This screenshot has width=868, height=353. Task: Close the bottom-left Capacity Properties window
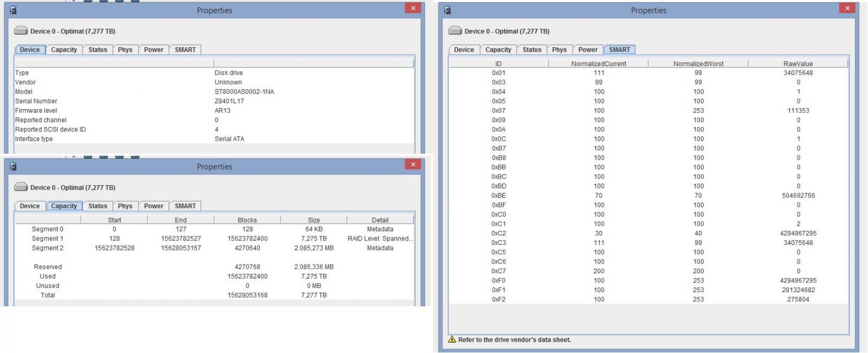tap(413, 165)
